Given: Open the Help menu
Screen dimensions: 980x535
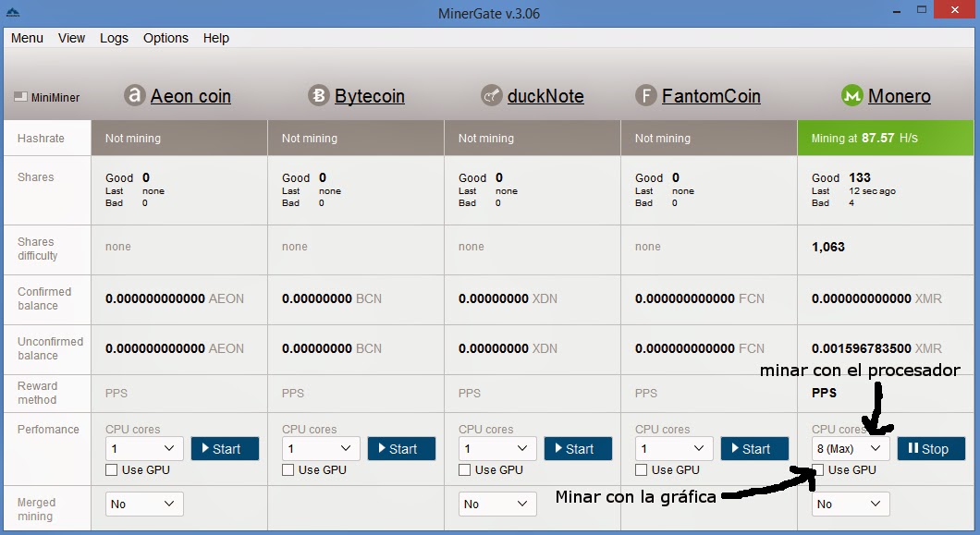Looking at the screenshot, I should 216,38.
